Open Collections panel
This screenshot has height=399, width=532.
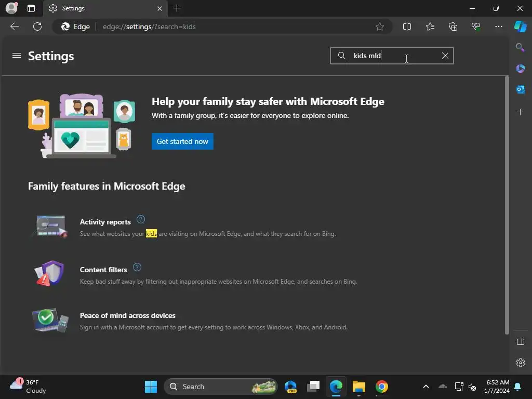[x=453, y=26]
